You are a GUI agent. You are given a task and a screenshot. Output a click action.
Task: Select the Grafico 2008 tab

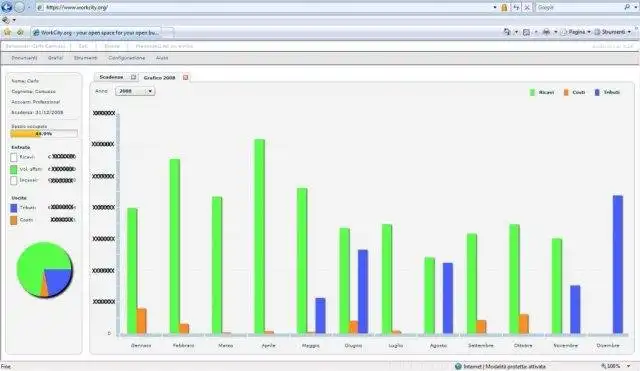tap(160, 78)
